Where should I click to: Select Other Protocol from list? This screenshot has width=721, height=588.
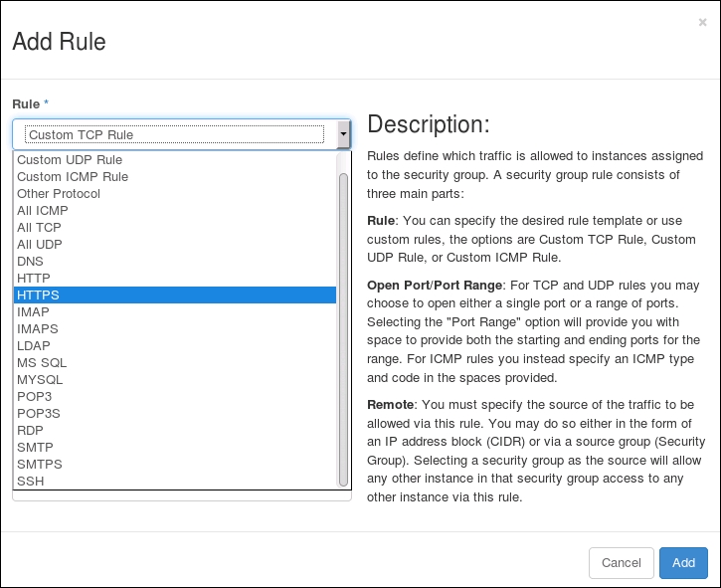click(x=59, y=193)
